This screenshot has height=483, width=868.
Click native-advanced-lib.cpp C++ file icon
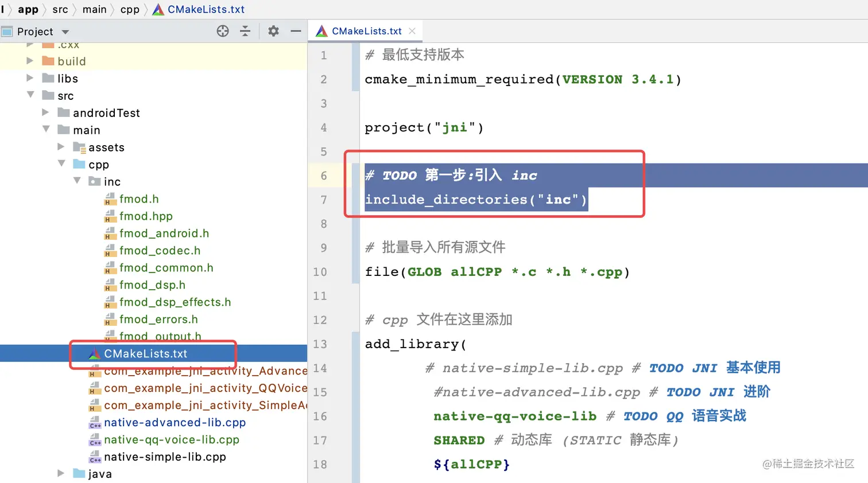coord(95,423)
